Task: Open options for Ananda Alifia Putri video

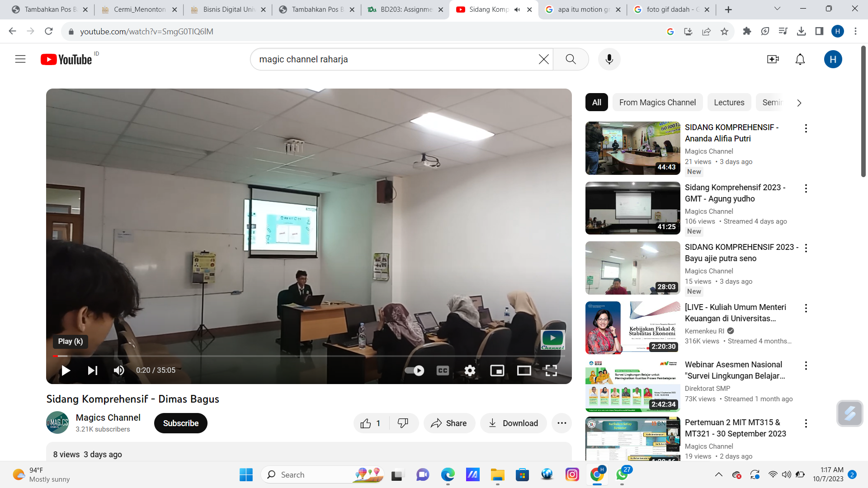Action: tap(806, 128)
